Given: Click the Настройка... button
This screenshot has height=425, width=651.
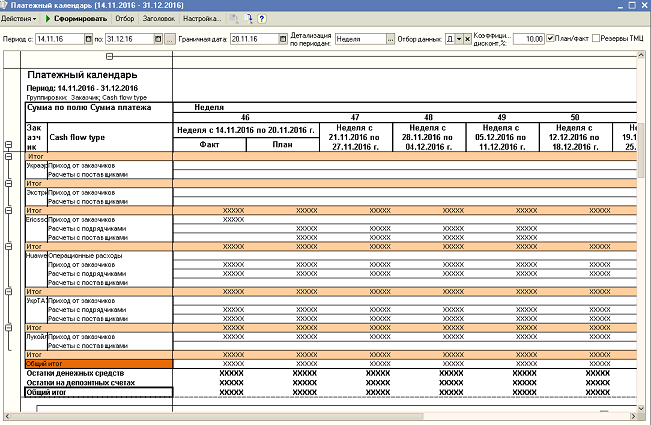Looking at the screenshot, I should point(203,18).
